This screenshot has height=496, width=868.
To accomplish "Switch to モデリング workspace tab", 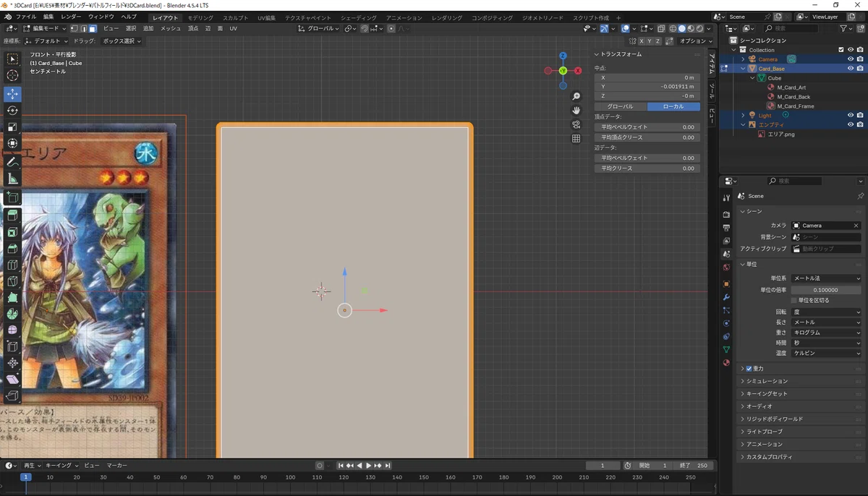I will [x=200, y=17].
